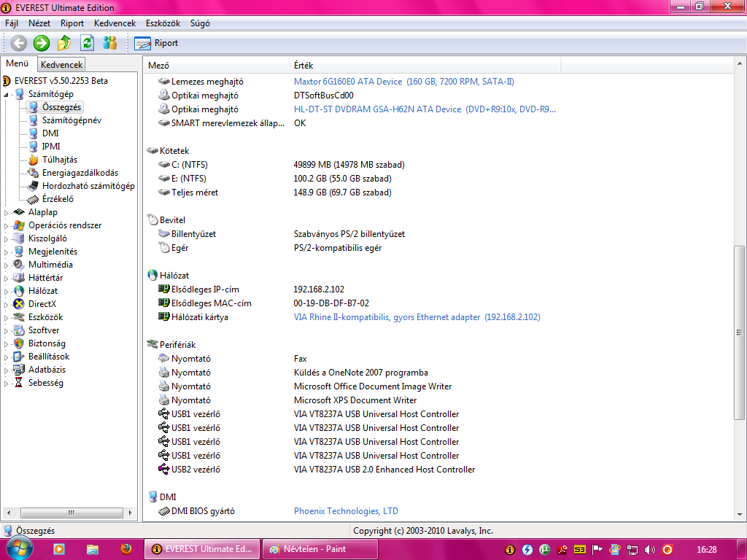Open the VIA Rhine II Ethernet adapter link
Screen dimensions: 747x560
[x=417, y=317]
